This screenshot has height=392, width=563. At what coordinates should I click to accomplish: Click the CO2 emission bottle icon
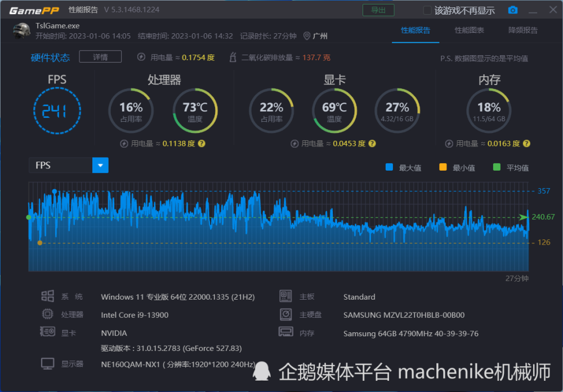[233, 57]
